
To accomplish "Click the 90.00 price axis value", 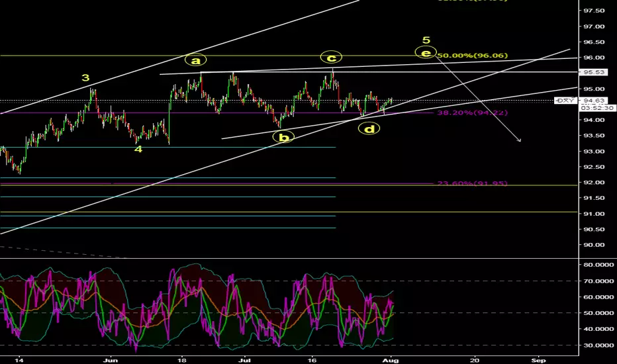I will [x=594, y=245].
